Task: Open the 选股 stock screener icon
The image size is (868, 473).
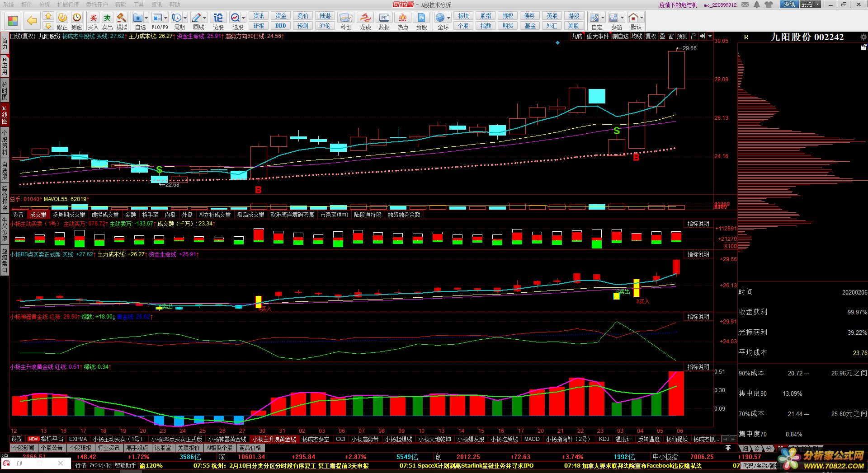Action: pyautogui.click(x=235, y=18)
